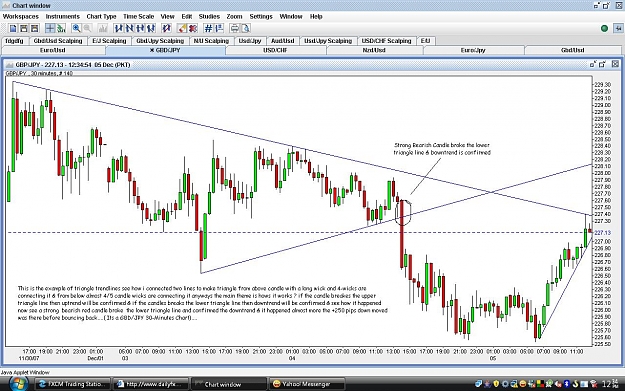The height and width of the screenshot is (391, 625).
Task: Switch to the Aud/Usd workspace tab
Action: (283, 41)
